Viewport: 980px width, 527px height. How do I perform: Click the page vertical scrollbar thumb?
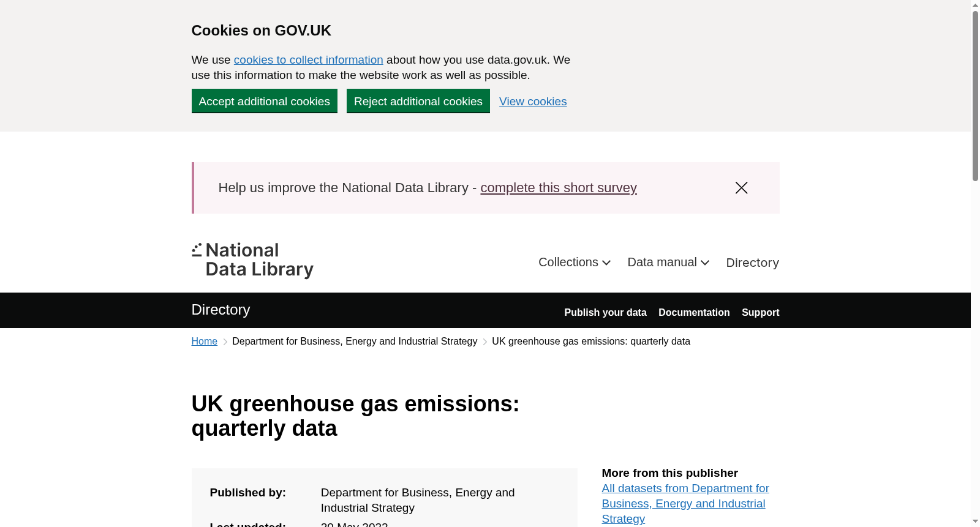tap(975, 96)
